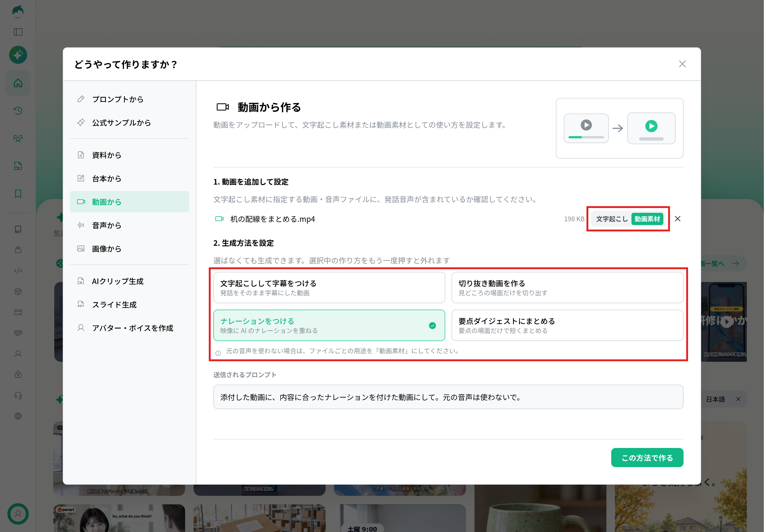Click the handshake icon in sidebar
Viewport: 766px width, 532px height.
coord(18,333)
